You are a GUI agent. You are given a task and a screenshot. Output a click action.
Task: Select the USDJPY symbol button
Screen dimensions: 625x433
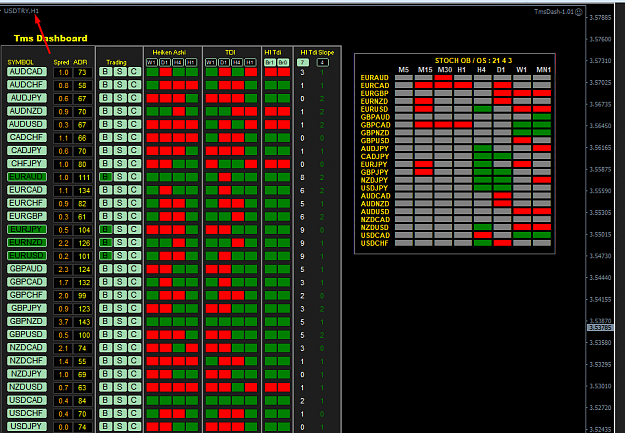pos(27,427)
